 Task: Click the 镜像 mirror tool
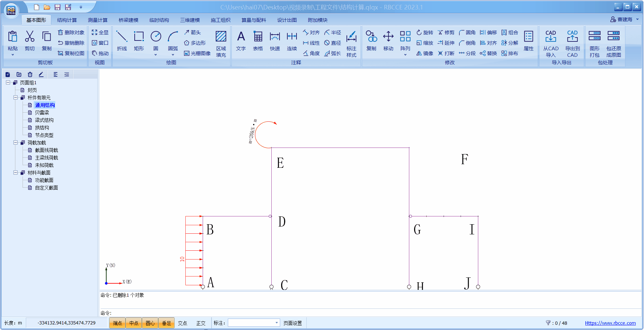(425, 53)
